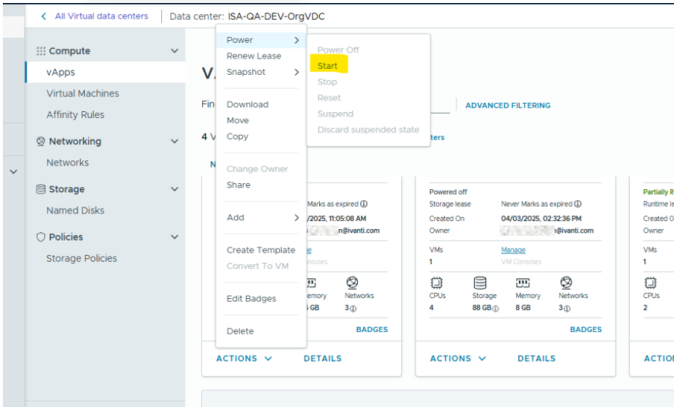Click the Compute grid icon in sidebar

click(41, 51)
